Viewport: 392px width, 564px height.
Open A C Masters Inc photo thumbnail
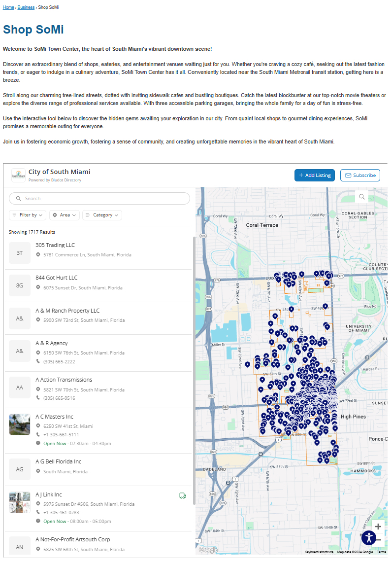20,424
